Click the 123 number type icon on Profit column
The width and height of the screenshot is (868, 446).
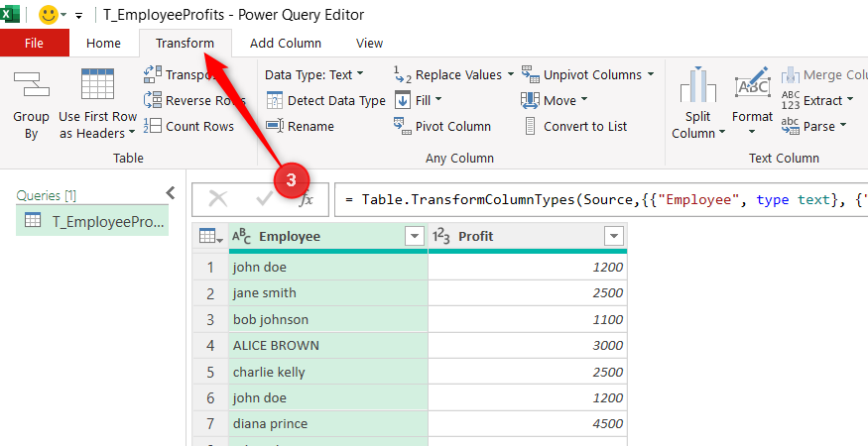click(441, 237)
